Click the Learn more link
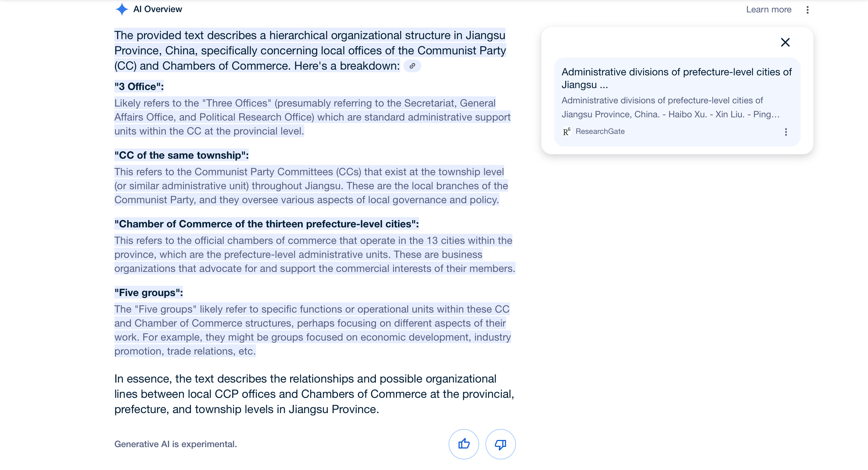Viewport: 868px width, 470px height. point(769,10)
